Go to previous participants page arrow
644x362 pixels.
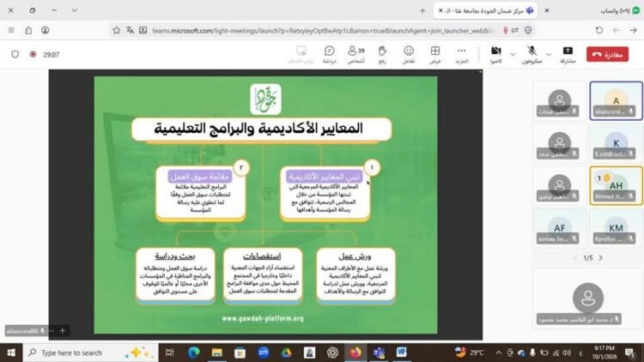click(x=575, y=257)
